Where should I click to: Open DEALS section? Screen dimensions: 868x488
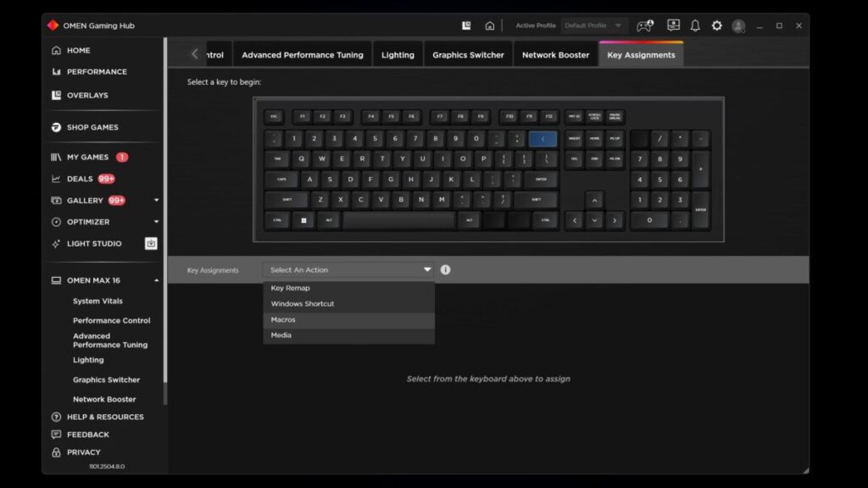click(x=79, y=179)
